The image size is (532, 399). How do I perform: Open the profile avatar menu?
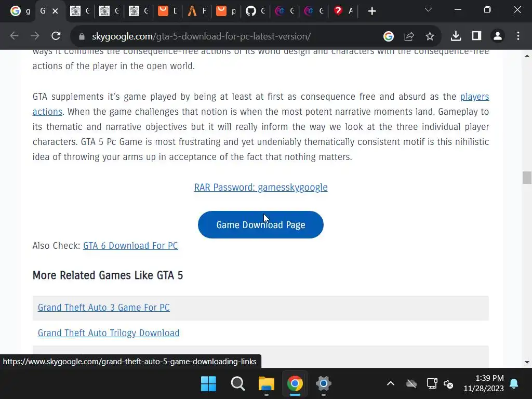498,36
